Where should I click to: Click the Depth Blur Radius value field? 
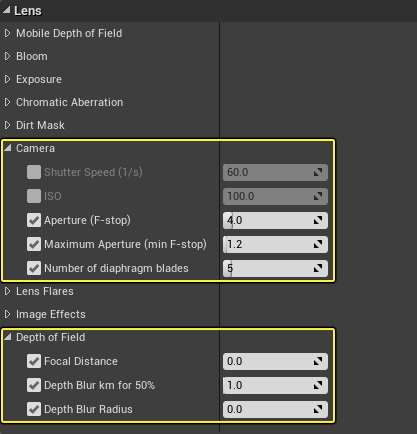(275, 409)
